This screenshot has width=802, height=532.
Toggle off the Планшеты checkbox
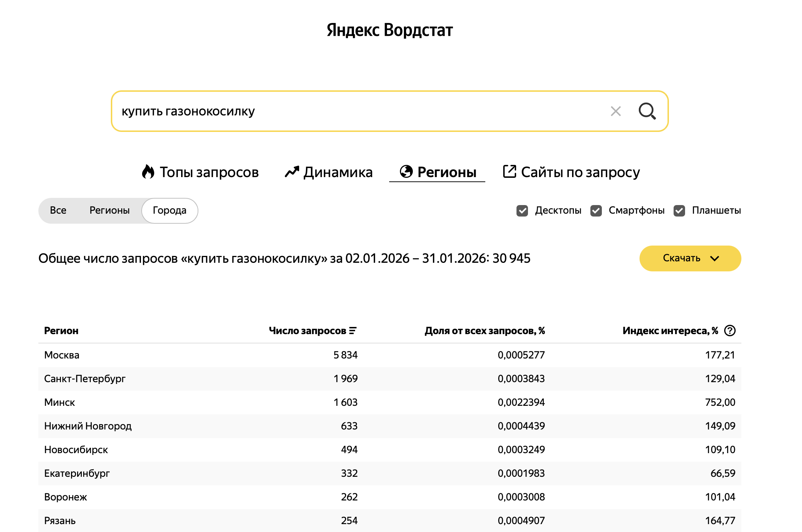679,211
